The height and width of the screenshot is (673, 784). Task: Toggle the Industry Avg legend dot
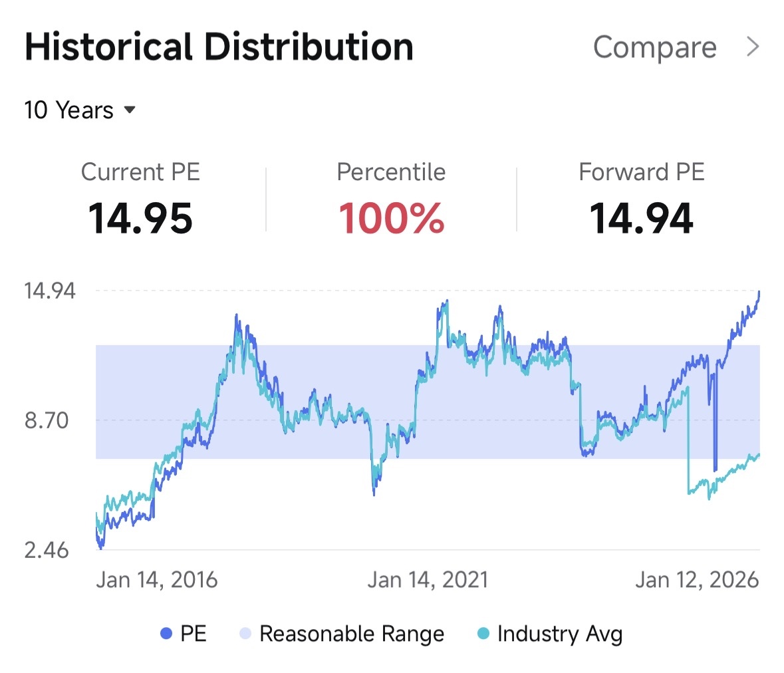tap(483, 634)
